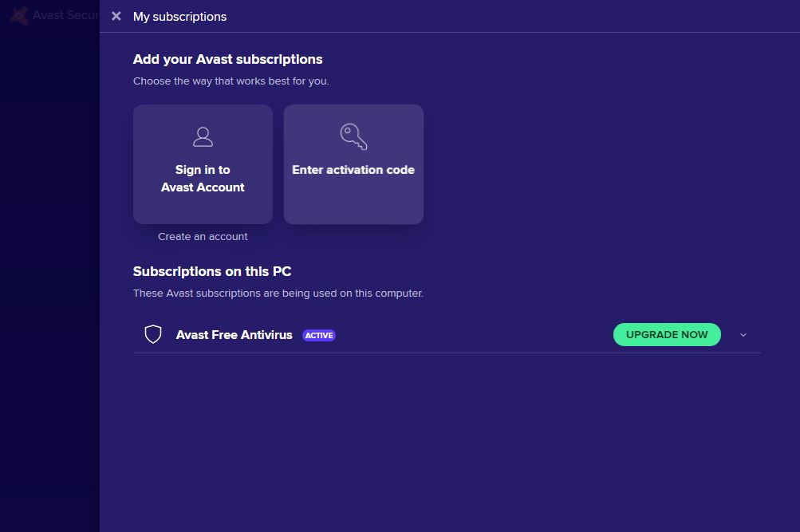Expand the Avast Free Antivirus subscription details
Image resolution: width=800 pixels, height=532 pixels.
743,335
